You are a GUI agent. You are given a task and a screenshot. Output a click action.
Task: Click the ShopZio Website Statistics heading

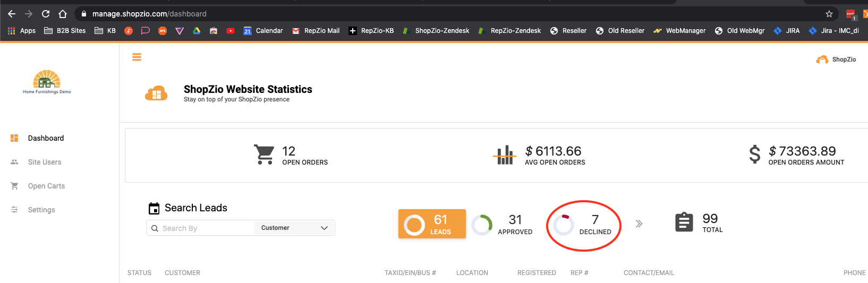tap(248, 89)
